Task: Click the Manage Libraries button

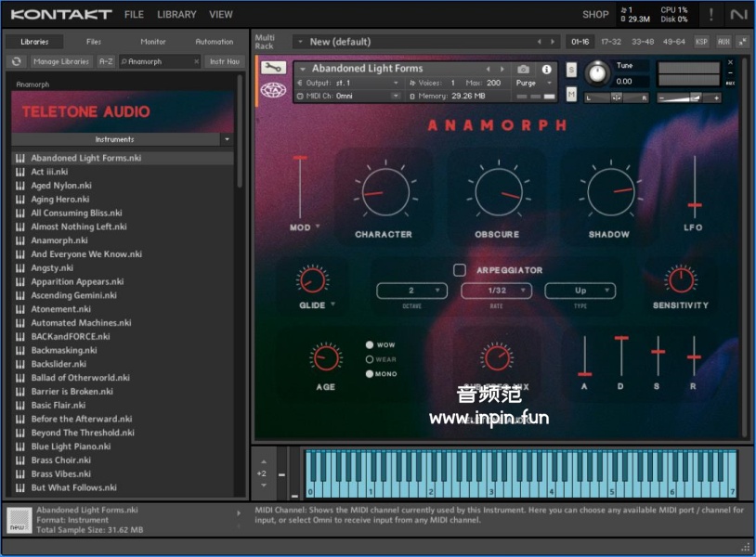Action: point(61,61)
